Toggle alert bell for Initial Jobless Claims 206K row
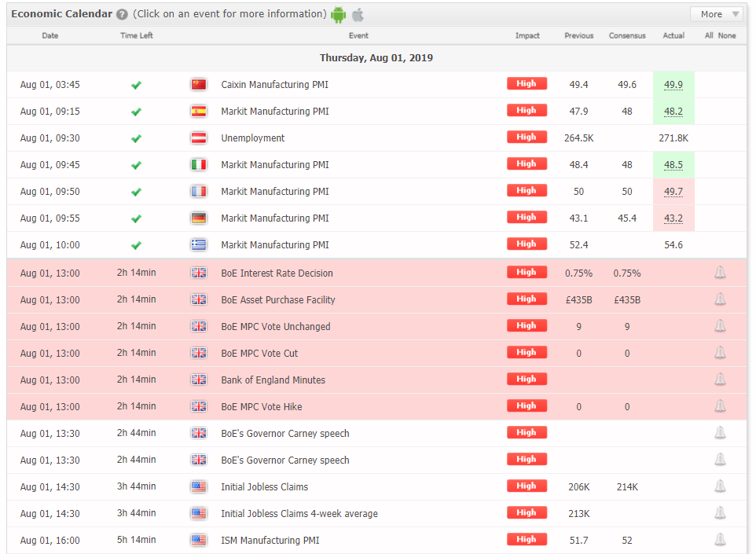This screenshot has width=756, height=554. click(x=720, y=486)
